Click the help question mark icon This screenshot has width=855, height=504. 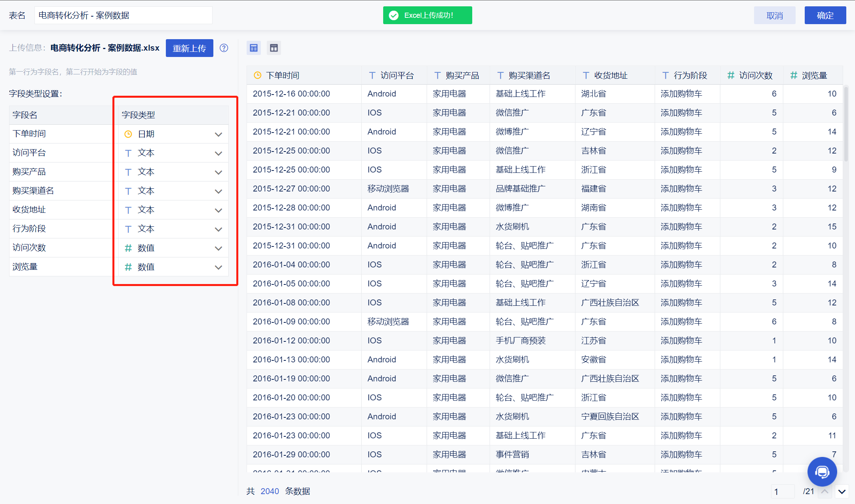click(224, 48)
